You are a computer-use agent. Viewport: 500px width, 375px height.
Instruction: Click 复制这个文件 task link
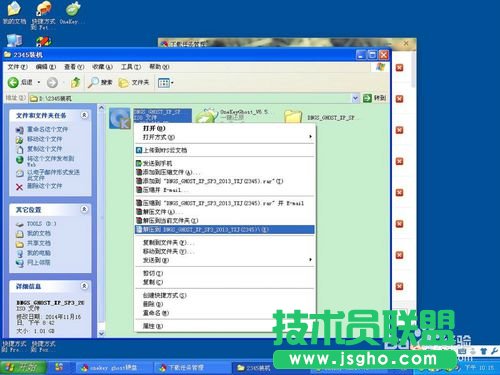[44, 149]
